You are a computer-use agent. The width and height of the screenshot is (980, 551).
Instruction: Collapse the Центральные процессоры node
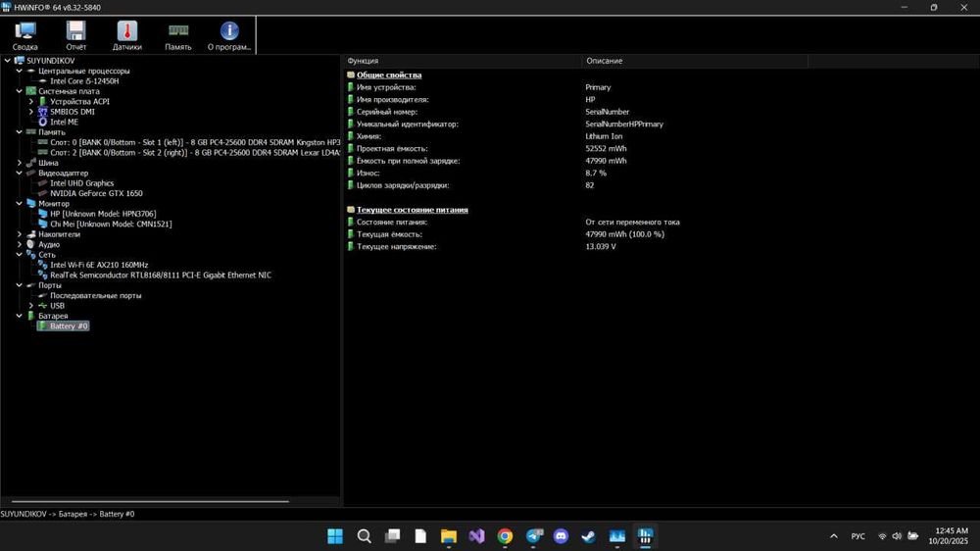point(20,71)
